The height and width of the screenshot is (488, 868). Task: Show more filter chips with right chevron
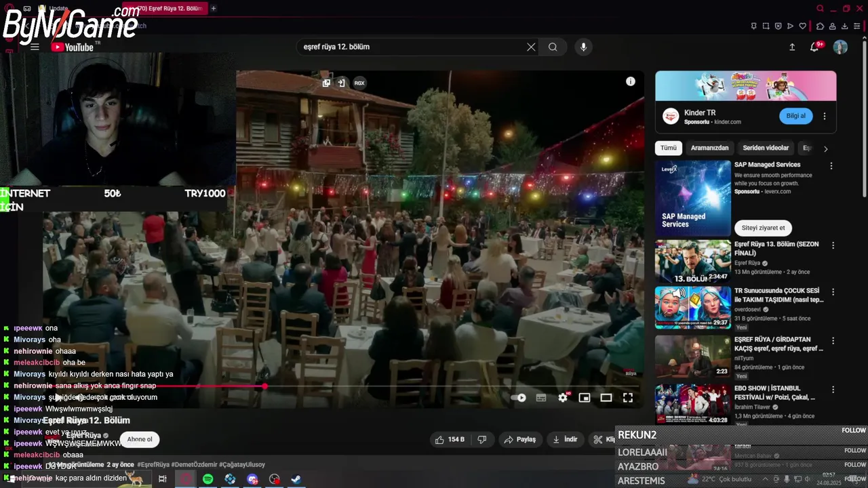(x=825, y=148)
